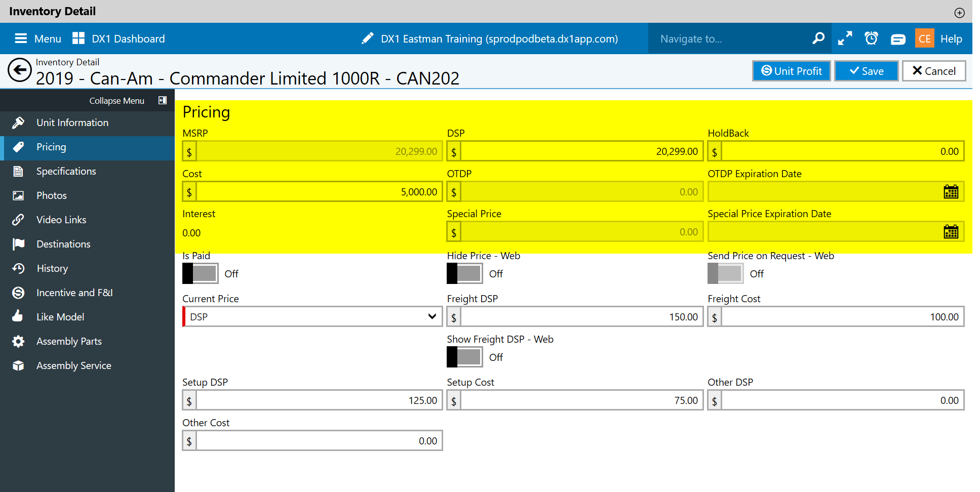Click the Pricing tag icon
Viewport: 980px width, 492px height.
point(18,147)
